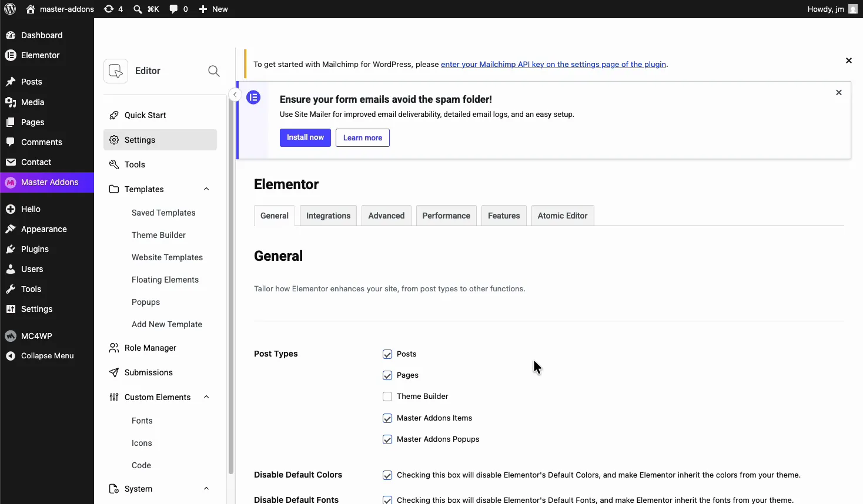
Task: Click the WordPress logo icon
Action: tap(10, 9)
